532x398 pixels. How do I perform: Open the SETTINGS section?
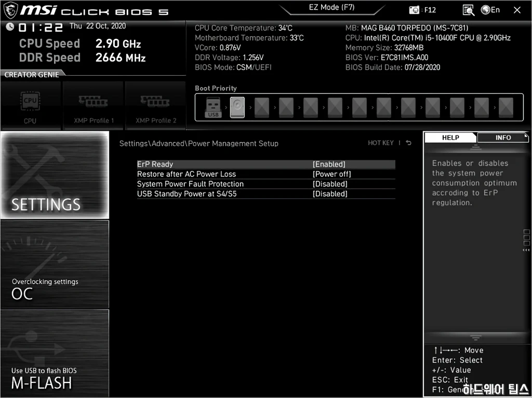(x=55, y=175)
